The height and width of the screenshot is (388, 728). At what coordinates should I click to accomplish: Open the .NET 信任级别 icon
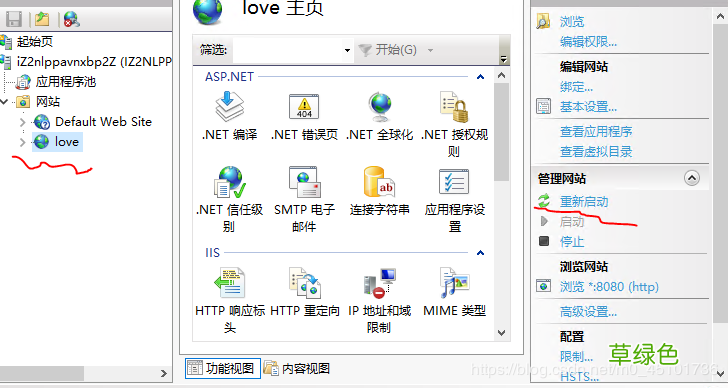[x=229, y=182]
